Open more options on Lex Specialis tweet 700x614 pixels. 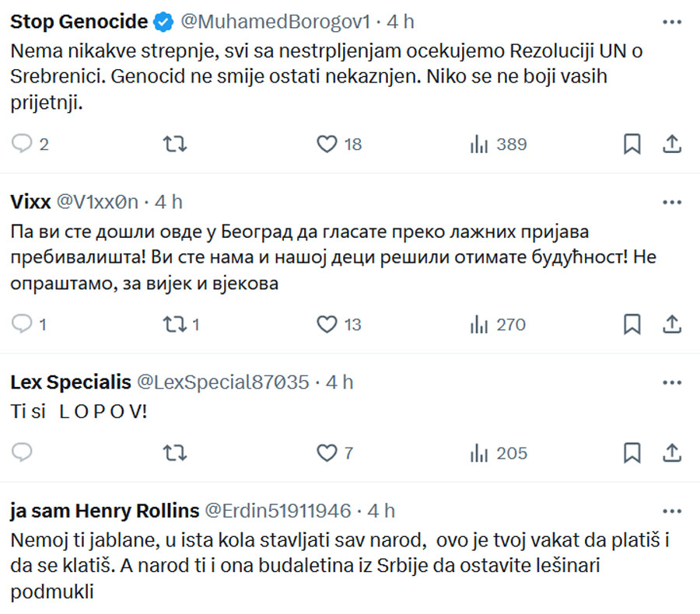672,382
